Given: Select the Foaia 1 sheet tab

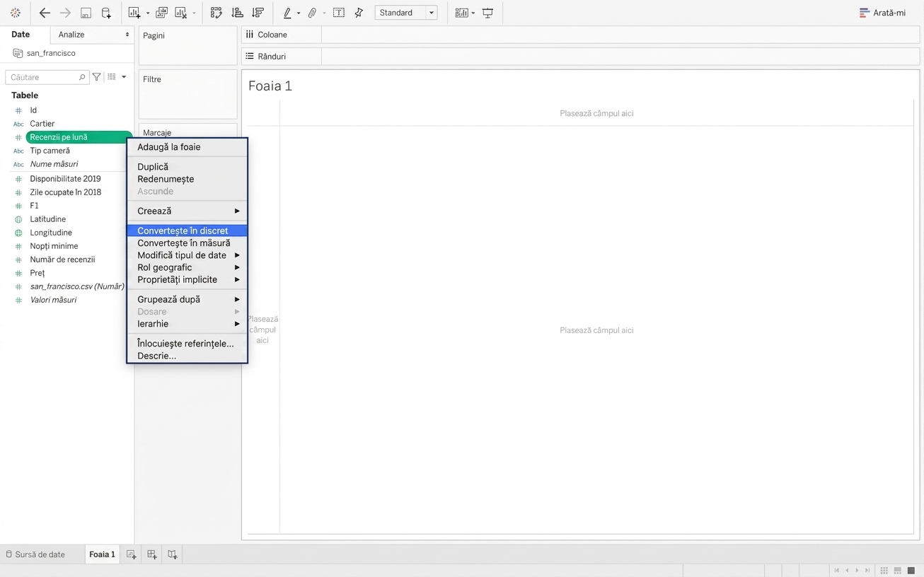Looking at the screenshot, I should pos(102,554).
